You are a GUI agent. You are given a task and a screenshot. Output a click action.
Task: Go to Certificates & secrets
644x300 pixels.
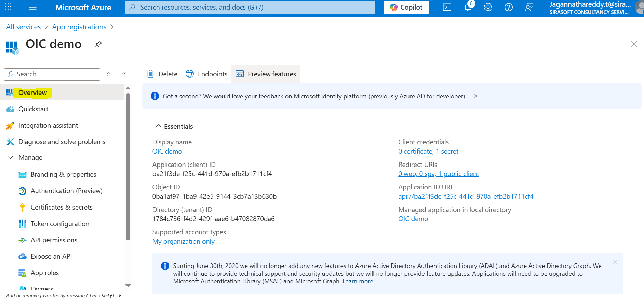pos(62,207)
